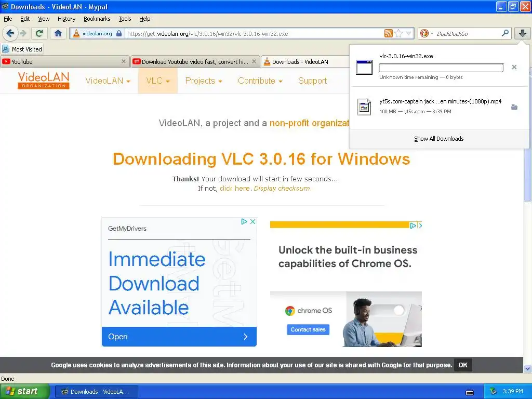
Task: Click the network tray icon
Action: click(x=494, y=392)
